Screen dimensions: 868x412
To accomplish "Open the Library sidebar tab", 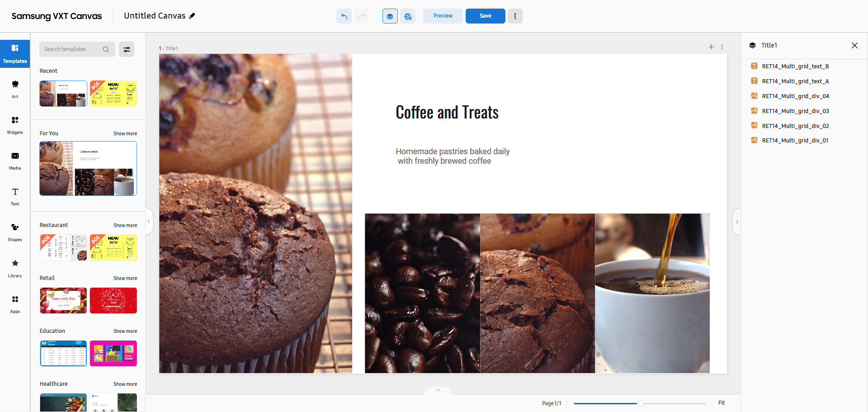I will (15, 268).
